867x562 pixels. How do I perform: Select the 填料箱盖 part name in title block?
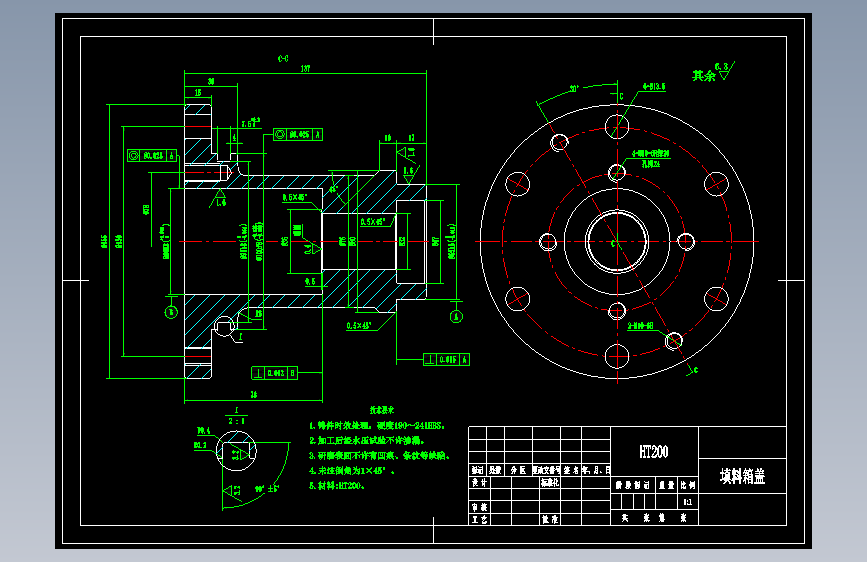(x=742, y=476)
